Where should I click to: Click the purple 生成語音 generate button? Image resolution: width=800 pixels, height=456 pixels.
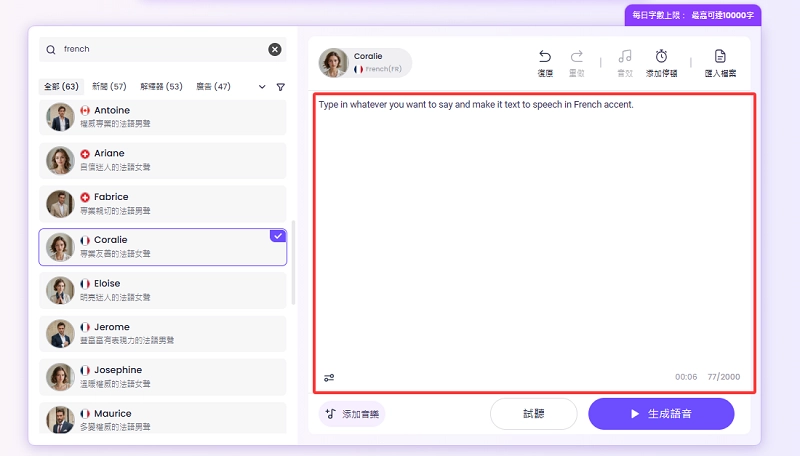(661, 414)
